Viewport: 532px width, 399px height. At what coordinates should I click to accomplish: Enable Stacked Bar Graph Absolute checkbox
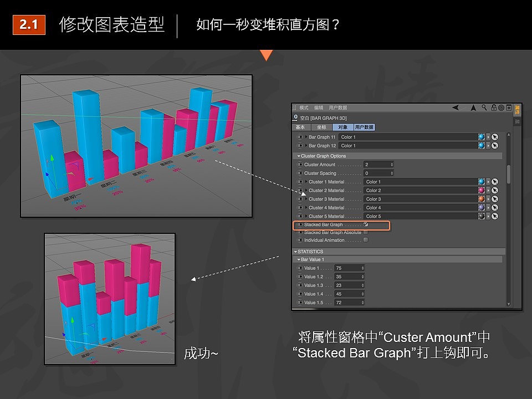point(366,232)
